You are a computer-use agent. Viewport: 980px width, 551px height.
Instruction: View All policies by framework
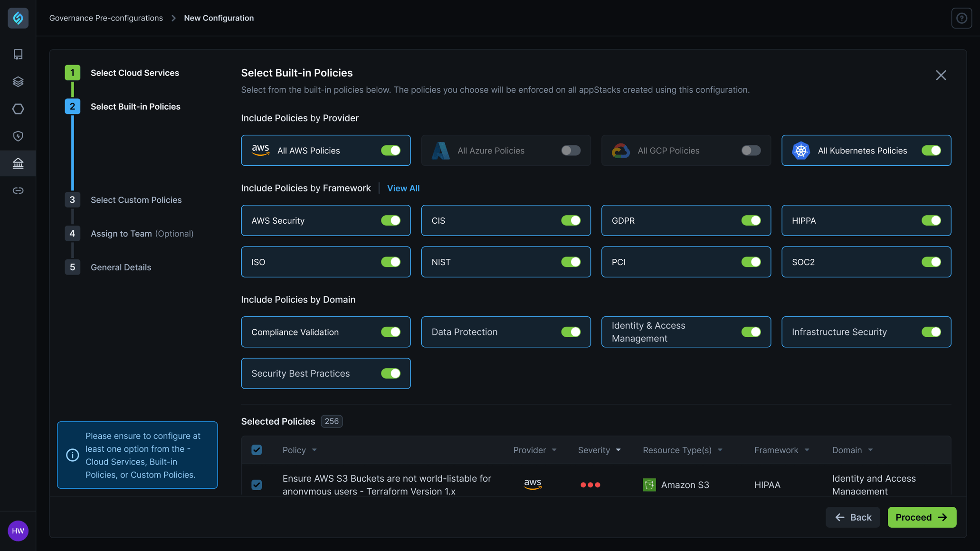(x=403, y=189)
